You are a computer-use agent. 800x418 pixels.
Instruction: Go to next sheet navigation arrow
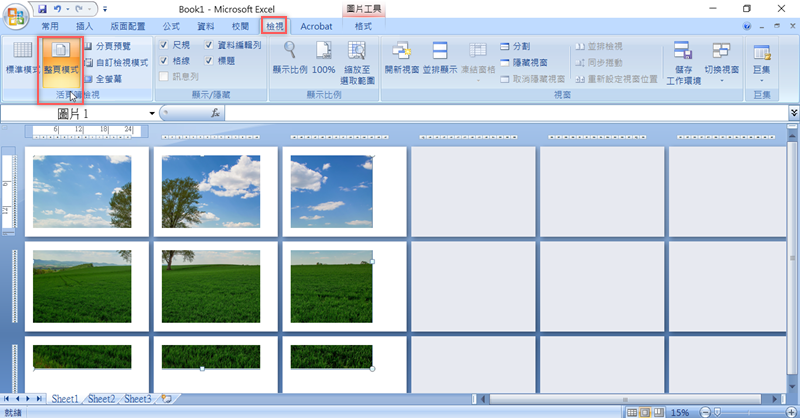(28, 399)
